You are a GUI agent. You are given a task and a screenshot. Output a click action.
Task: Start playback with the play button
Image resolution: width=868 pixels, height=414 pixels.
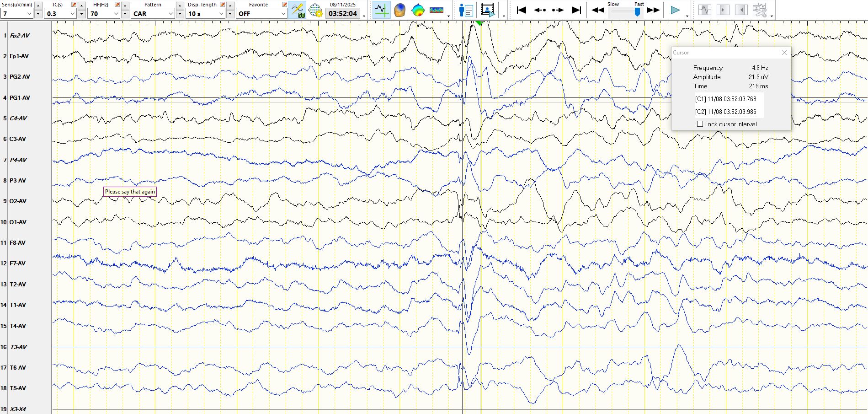click(x=675, y=10)
